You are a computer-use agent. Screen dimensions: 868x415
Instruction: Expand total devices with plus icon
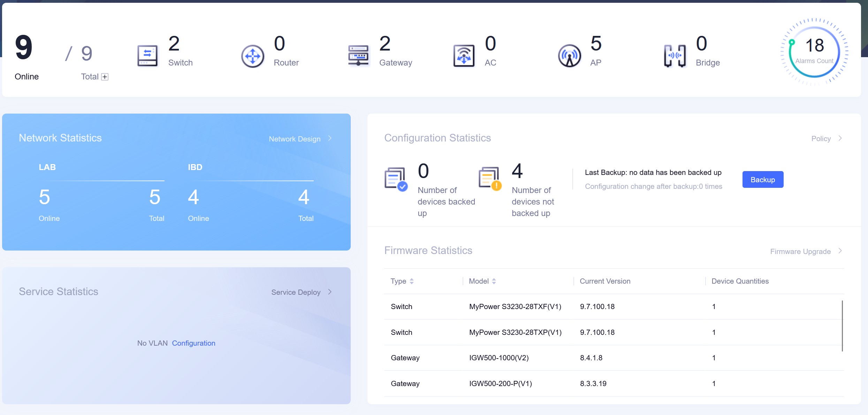click(x=105, y=77)
